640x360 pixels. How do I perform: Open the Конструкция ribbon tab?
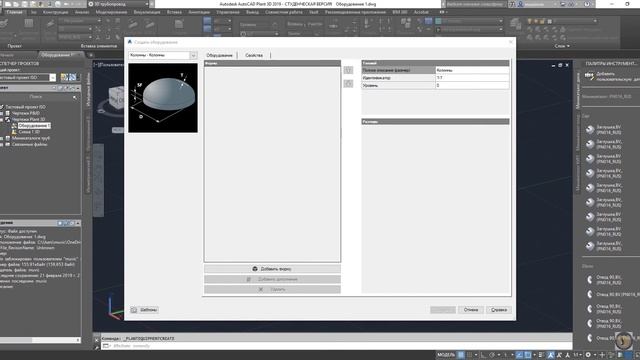pyautogui.click(x=56, y=12)
